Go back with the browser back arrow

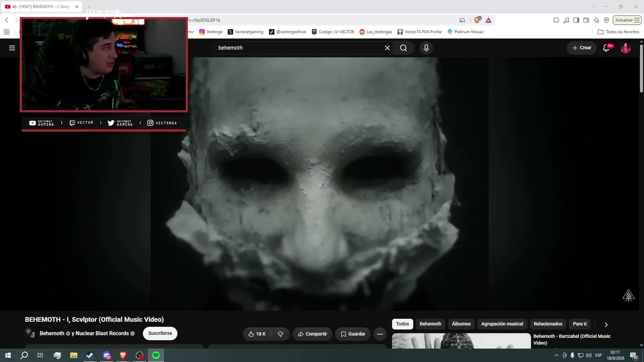7,20
